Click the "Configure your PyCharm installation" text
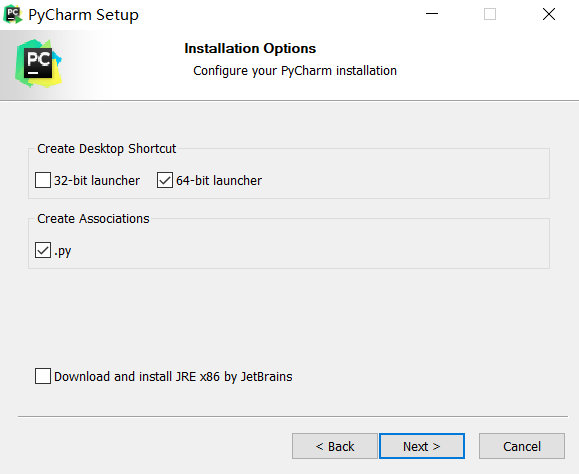Image resolution: width=579 pixels, height=474 pixels. pyautogui.click(x=295, y=71)
